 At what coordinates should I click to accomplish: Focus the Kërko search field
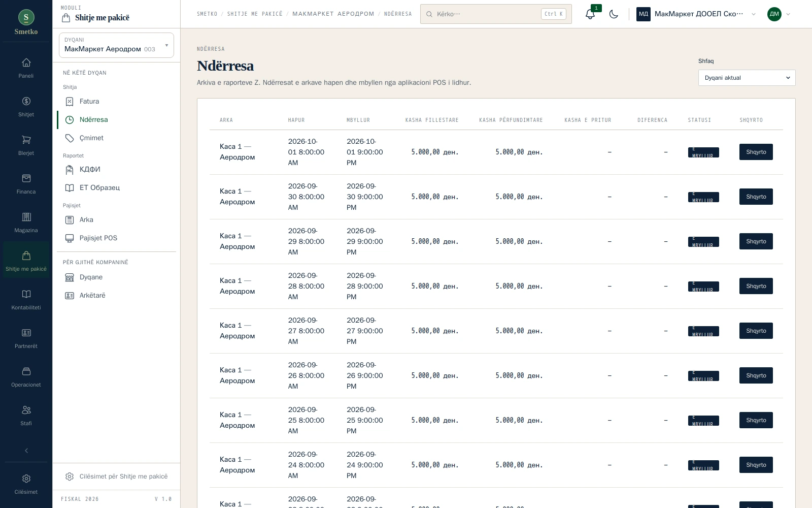(x=496, y=14)
